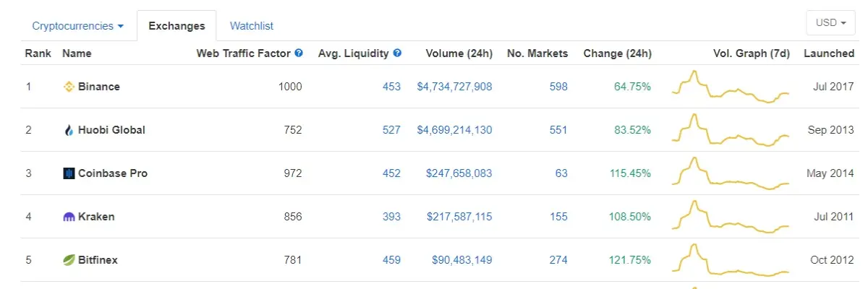
Task: Click Bitfinex launch date Oct 2012
Action: 833,260
